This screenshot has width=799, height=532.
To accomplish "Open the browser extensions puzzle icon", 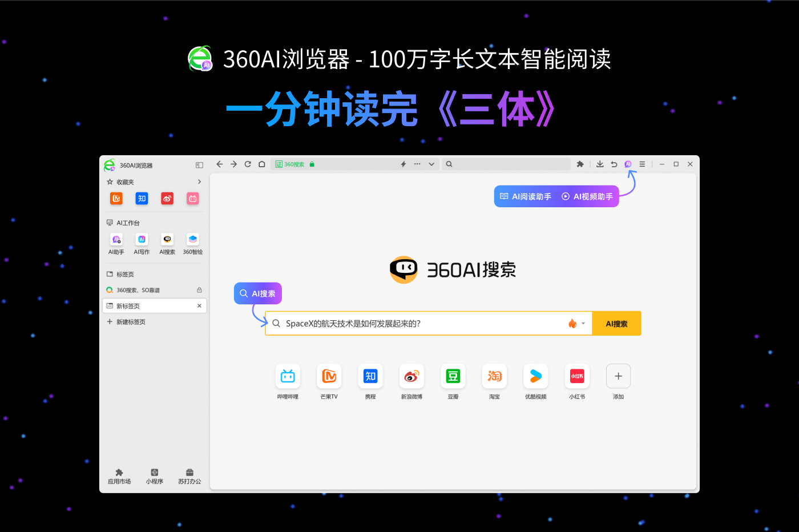I will pyautogui.click(x=580, y=164).
